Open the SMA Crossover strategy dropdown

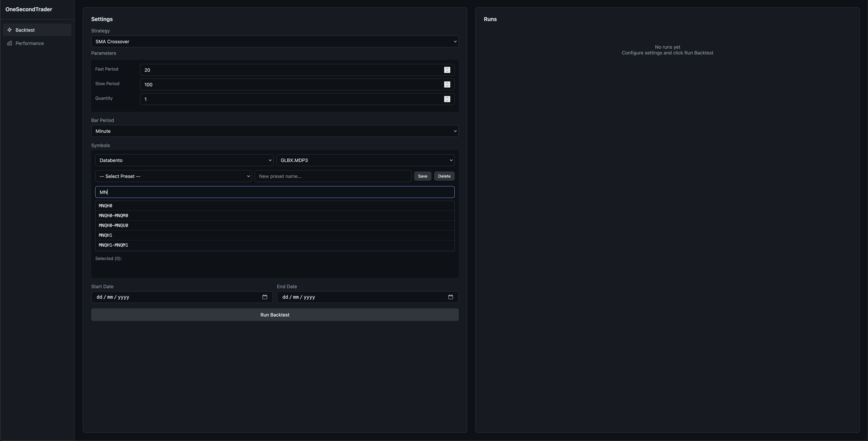pyautogui.click(x=274, y=41)
